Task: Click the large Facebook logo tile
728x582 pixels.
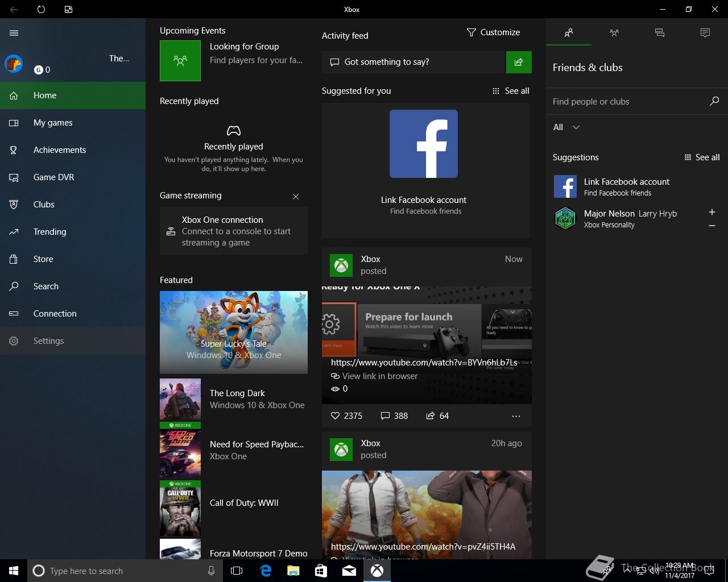Action: coord(424,144)
